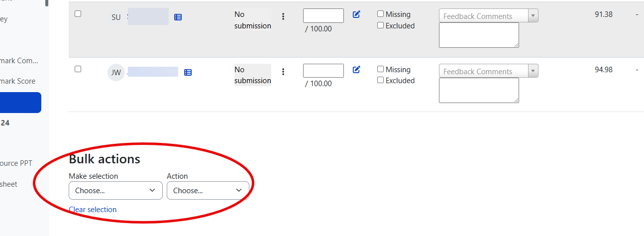The height and width of the screenshot is (236, 644).
Task: Expand Feedback Comments combo box in JW row
Action: coord(533,71)
